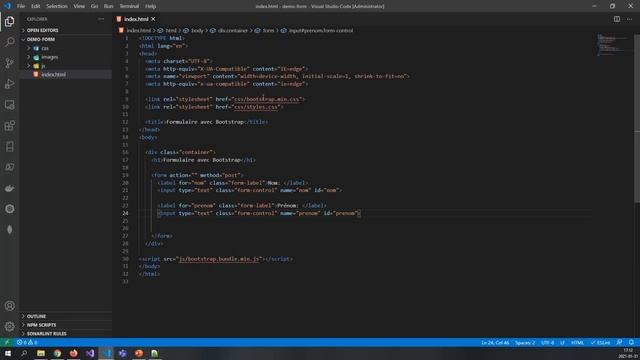Click the body breadcrumb item
640x360 pixels.
point(197,30)
